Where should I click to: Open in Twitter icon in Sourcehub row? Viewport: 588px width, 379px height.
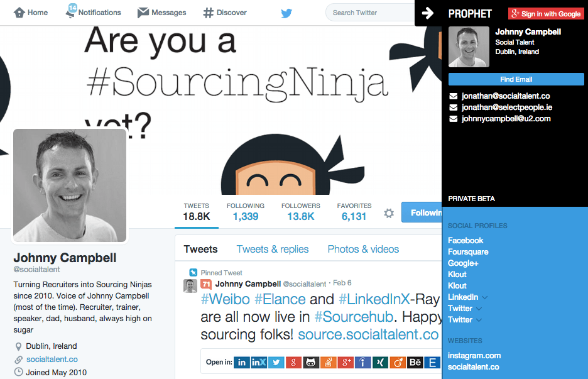[x=276, y=362]
